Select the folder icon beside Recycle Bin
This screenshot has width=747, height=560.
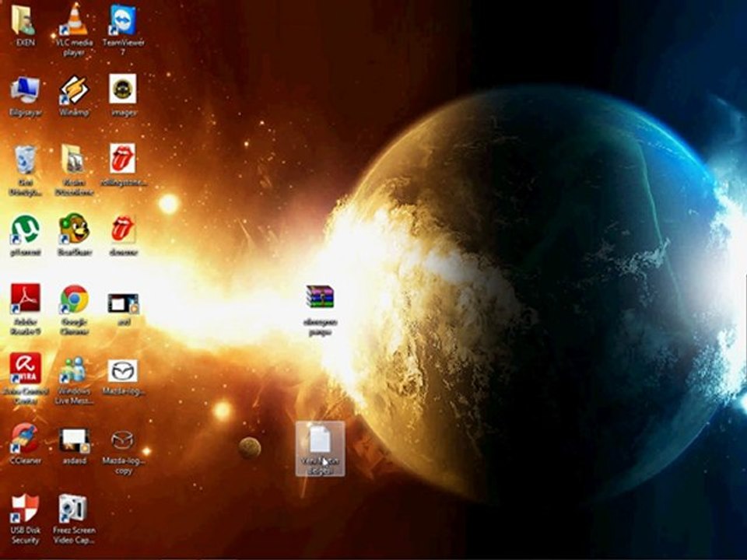click(73, 159)
